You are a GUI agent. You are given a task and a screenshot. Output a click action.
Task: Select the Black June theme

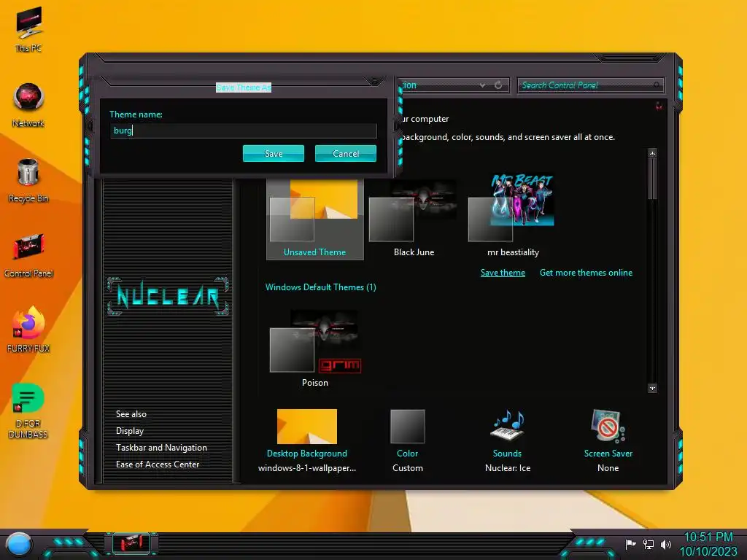coord(414,219)
